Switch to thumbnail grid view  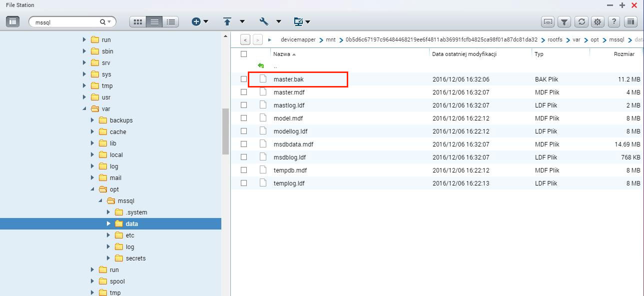(x=138, y=22)
